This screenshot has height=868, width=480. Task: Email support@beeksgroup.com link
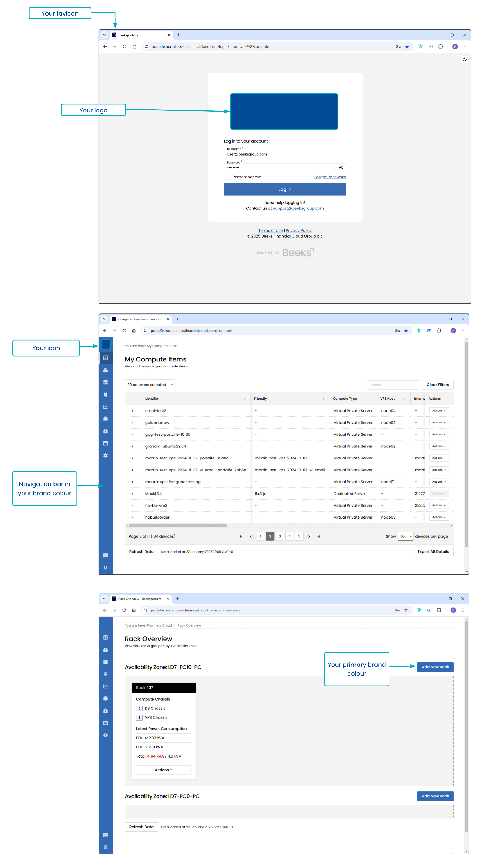pyautogui.click(x=298, y=208)
